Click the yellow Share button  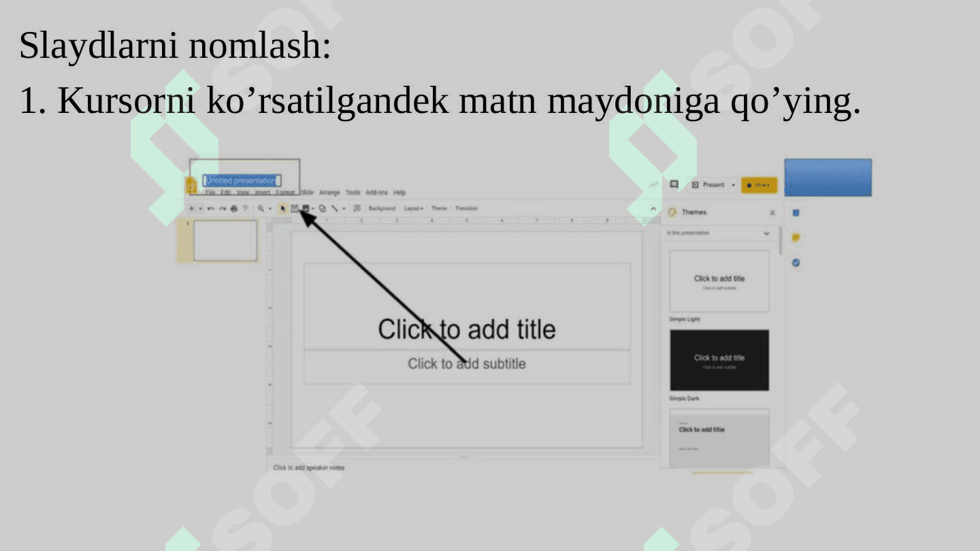(759, 185)
